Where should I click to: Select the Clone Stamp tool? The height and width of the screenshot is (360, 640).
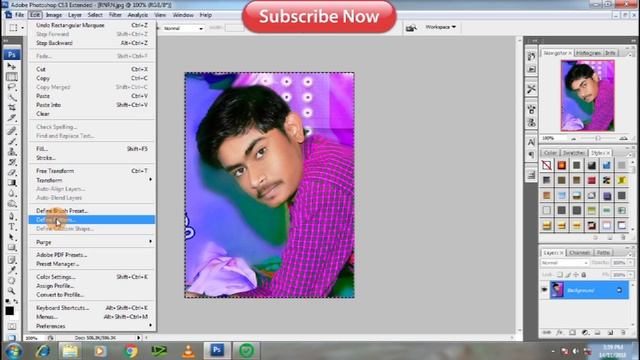11,151
